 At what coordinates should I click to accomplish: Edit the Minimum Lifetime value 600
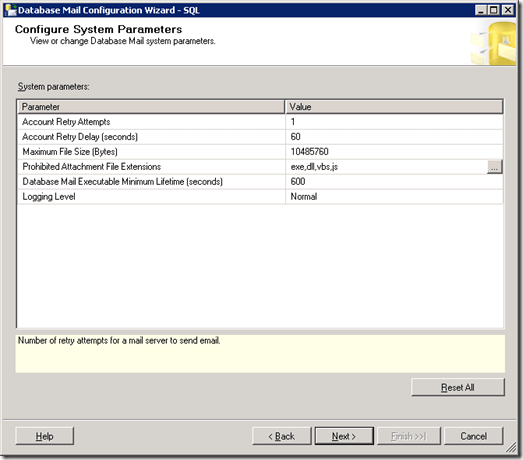point(394,182)
